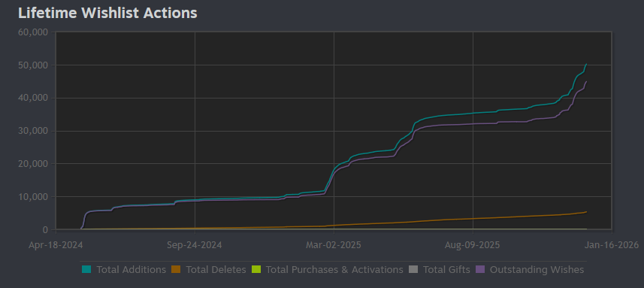
Task: Click the peak of the Total Additions line
Action: coord(586,64)
